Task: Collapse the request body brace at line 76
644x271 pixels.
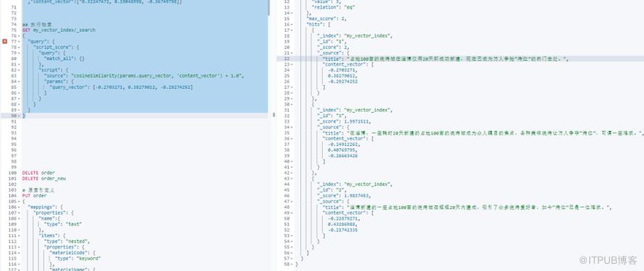Action: click(x=20, y=35)
